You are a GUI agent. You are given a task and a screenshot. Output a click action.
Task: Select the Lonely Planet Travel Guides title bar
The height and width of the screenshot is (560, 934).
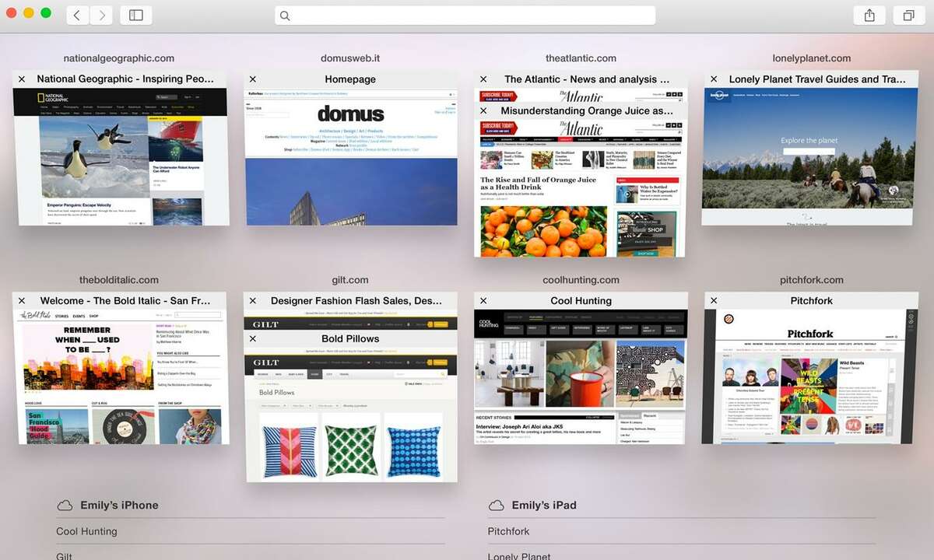click(811, 79)
